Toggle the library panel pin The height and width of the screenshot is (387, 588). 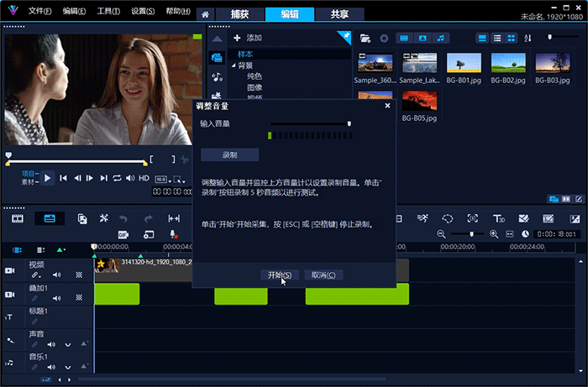[x=345, y=36]
